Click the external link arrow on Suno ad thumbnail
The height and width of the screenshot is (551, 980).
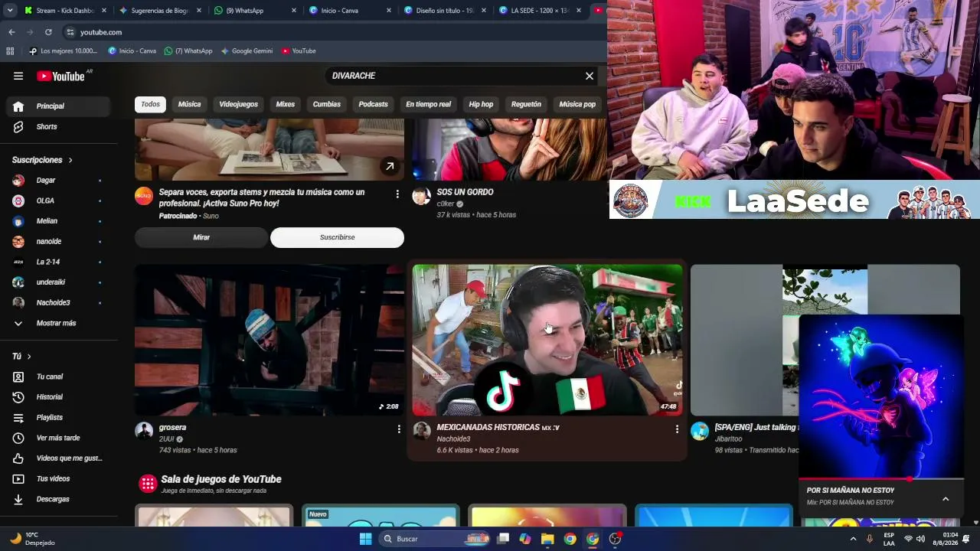pyautogui.click(x=390, y=166)
